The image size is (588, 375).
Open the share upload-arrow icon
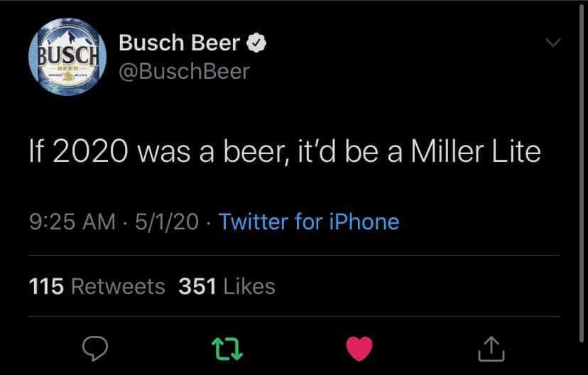[x=491, y=349]
